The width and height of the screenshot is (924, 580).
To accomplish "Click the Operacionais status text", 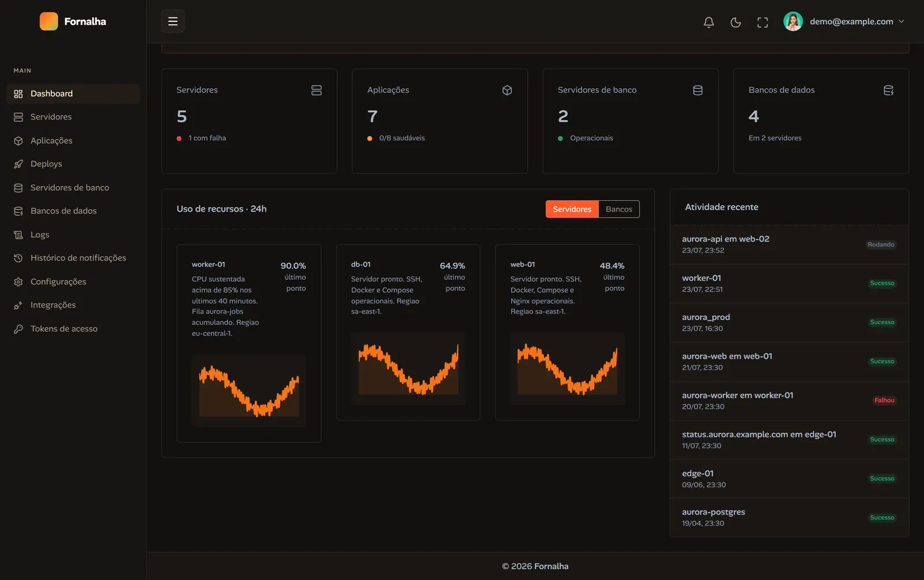I will 591,138.
